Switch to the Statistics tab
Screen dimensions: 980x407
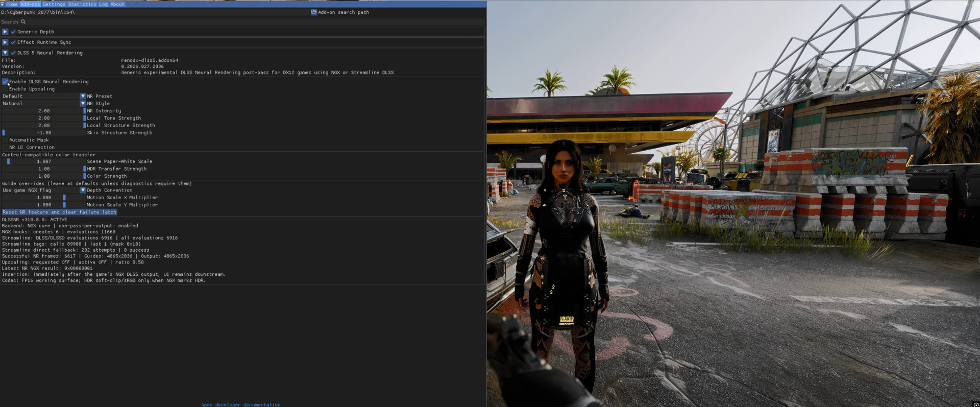point(82,4)
